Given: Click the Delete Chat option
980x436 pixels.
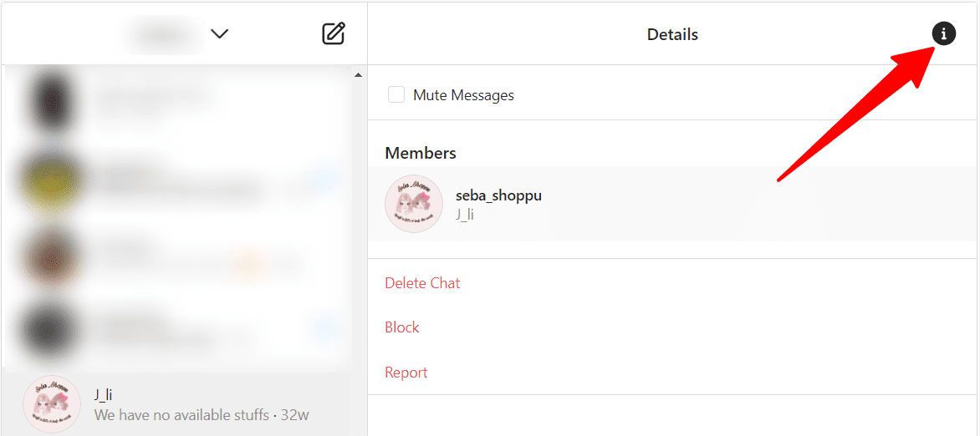Looking at the screenshot, I should pos(422,283).
